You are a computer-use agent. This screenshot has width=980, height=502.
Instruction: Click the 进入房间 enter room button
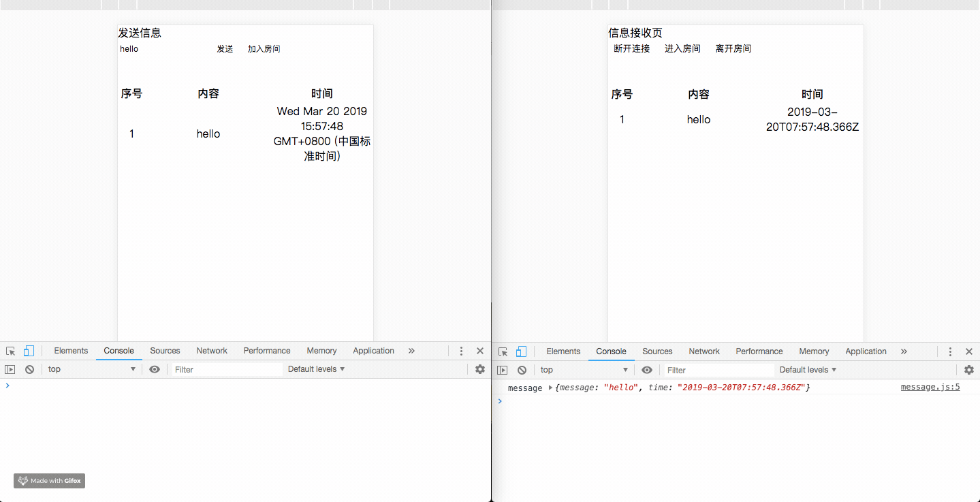682,49
